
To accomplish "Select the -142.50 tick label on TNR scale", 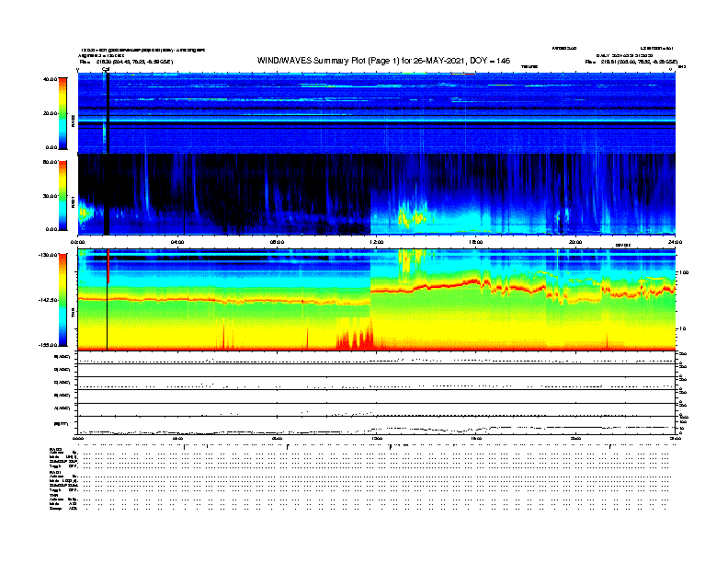I will click(x=49, y=300).
